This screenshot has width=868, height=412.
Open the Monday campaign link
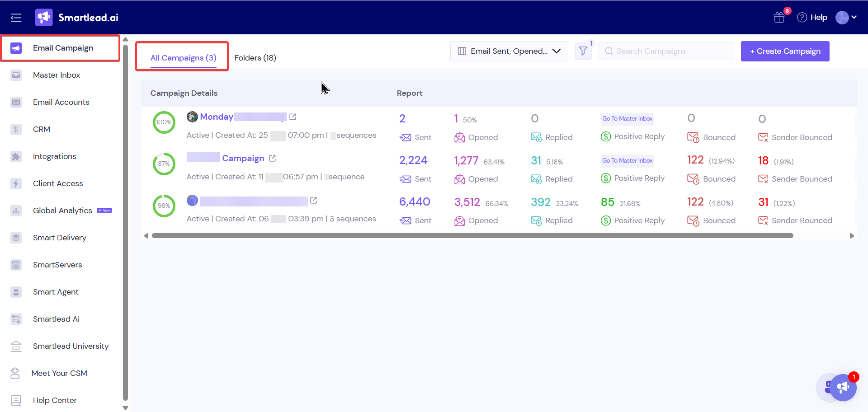click(243, 117)
